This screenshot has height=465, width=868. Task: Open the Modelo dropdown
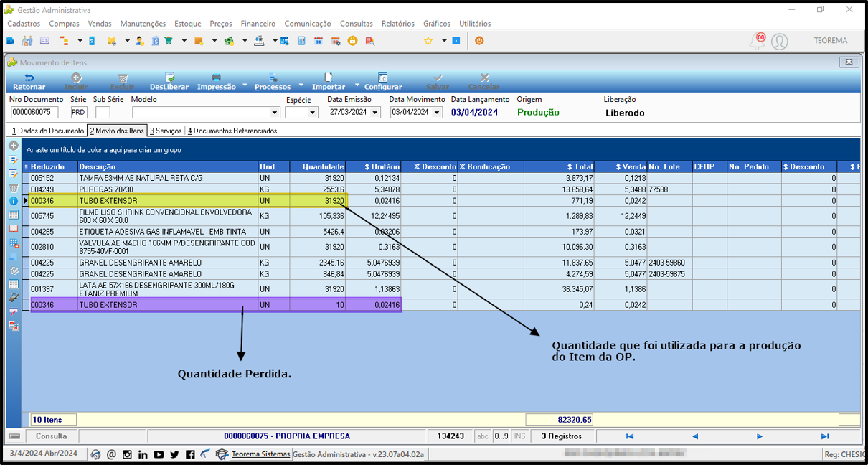click(275, 113)
